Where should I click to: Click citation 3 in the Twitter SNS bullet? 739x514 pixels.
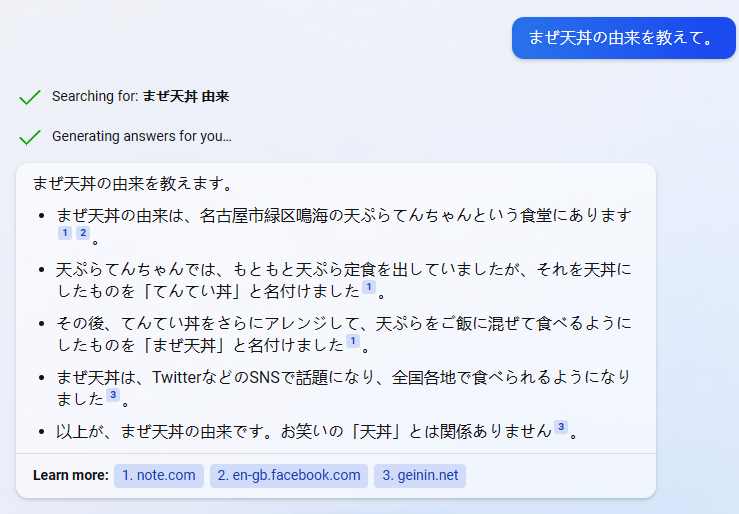click(x=113, y=395)
